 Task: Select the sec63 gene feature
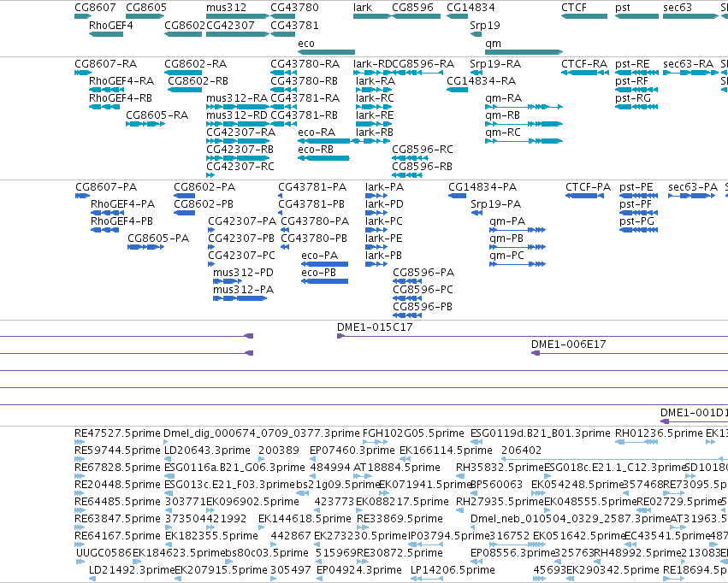pos(690,16)
